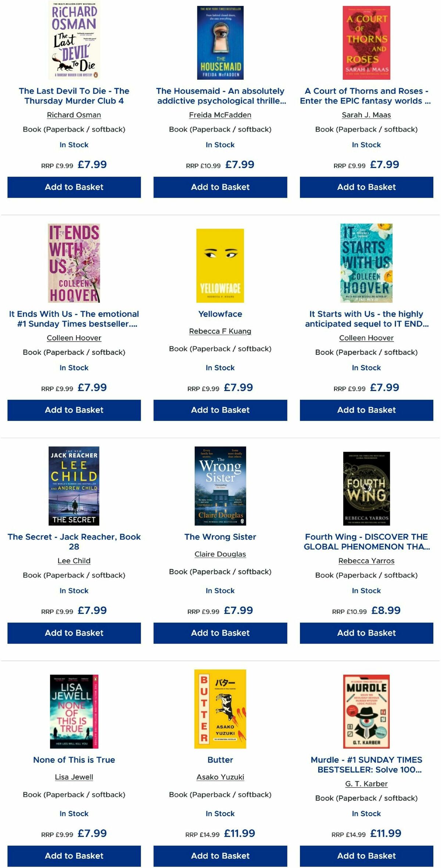Add A Court of Thorns and Roses to basket
The height and width of the screenshot is (868, 441).
[x=366, y=187]
